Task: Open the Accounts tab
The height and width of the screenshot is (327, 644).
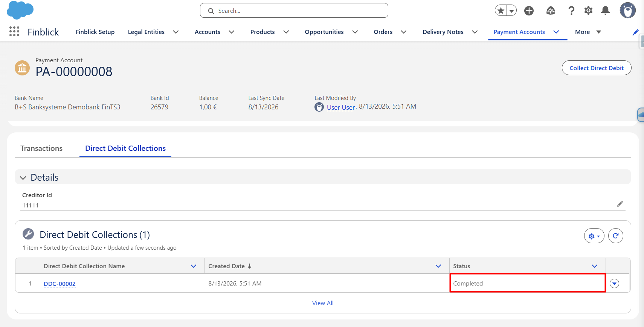Action: (x=208, y=32)
